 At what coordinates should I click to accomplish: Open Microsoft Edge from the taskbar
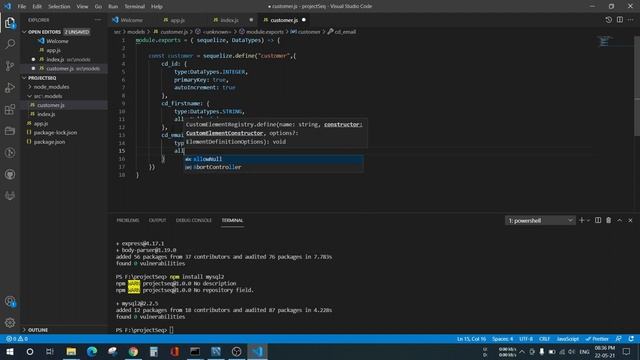click(x=92, y=351)
